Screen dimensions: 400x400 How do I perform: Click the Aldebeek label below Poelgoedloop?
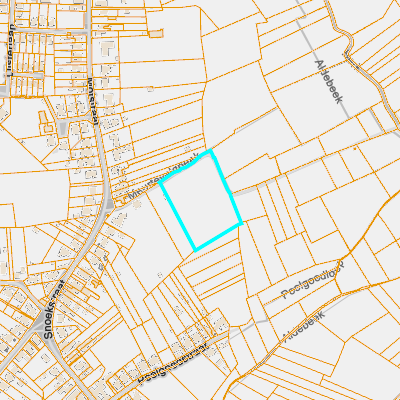tap(303, 326)
